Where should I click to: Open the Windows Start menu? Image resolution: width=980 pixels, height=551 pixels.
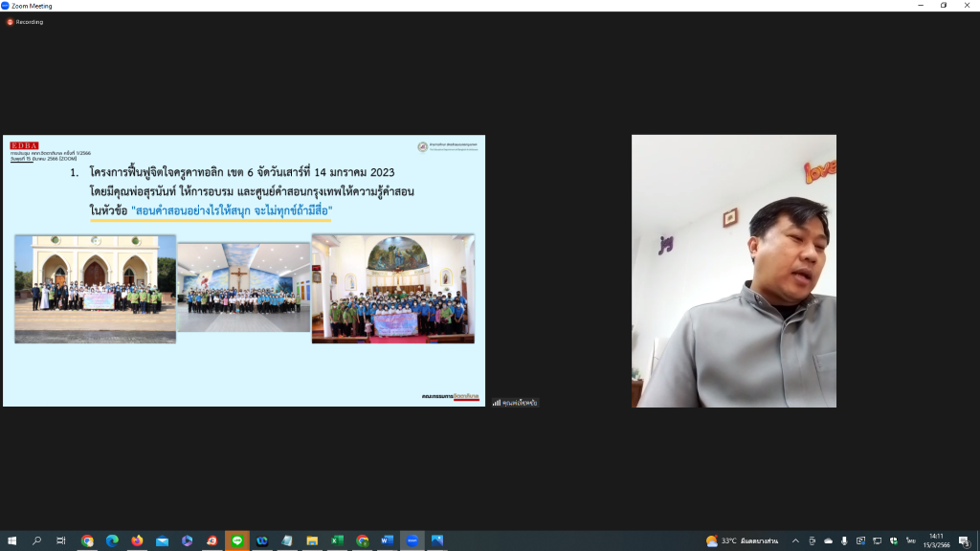(11, 541)
